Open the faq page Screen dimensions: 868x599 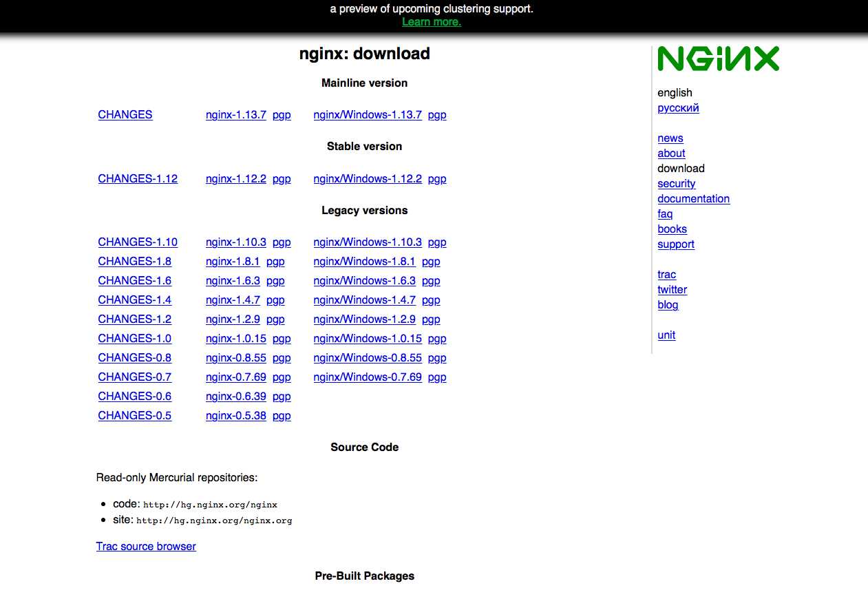click(665, 214)
